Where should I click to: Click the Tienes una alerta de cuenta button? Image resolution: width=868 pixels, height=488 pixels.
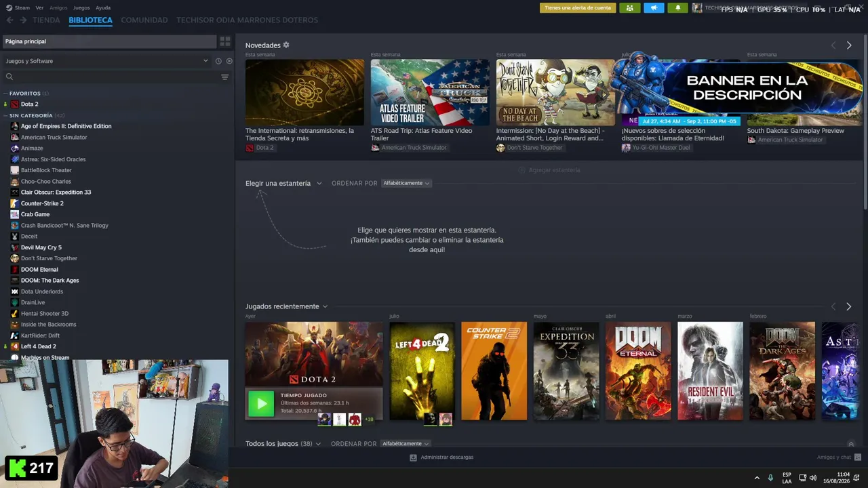coord(578,8)
